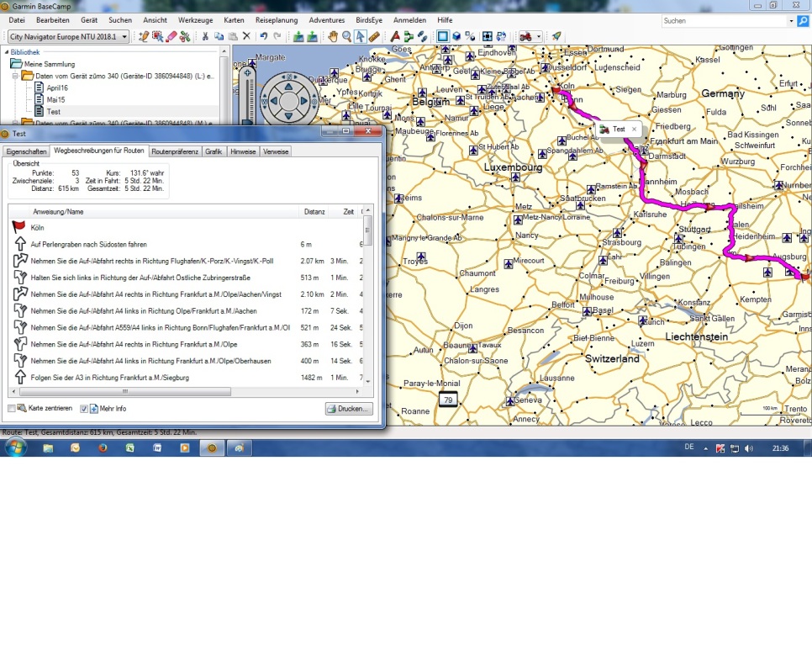Image resolution: width=812 pixels, height=646 pixels.
Task: Enable Karte zentrieren checkbox
Action: tap(12, 409)
